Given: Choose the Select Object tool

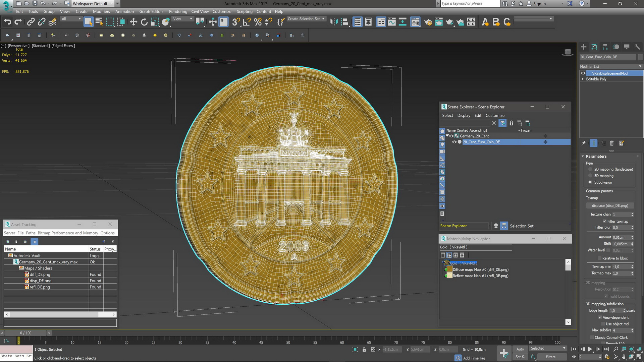Looking at the screenshot, I should [88, 22].
